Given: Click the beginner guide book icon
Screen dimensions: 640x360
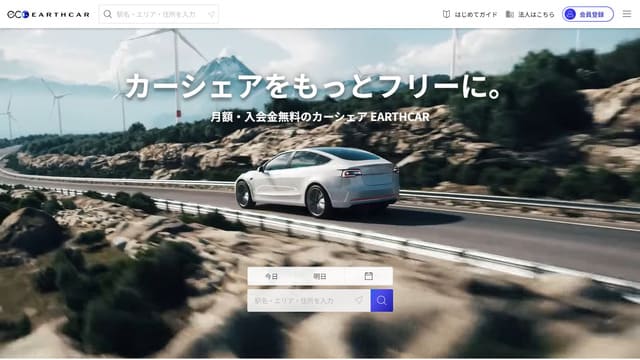Looking at the screenshot, I should 447,14.
